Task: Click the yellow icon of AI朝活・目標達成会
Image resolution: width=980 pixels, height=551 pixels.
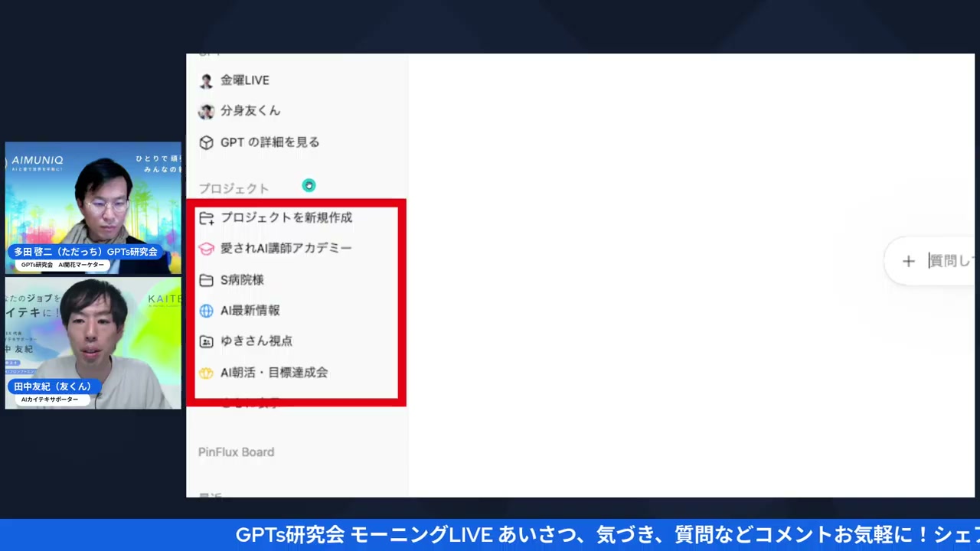Action: [206, 373]
